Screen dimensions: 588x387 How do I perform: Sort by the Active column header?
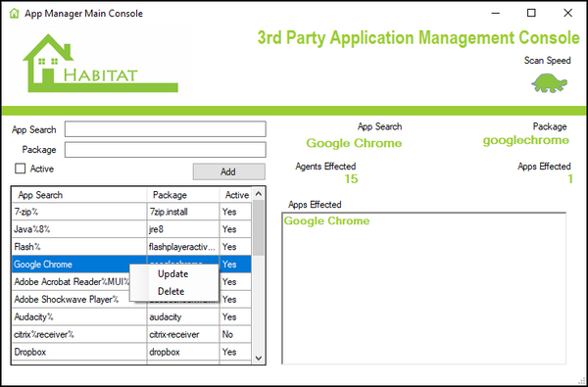click(x=236, y=195)
